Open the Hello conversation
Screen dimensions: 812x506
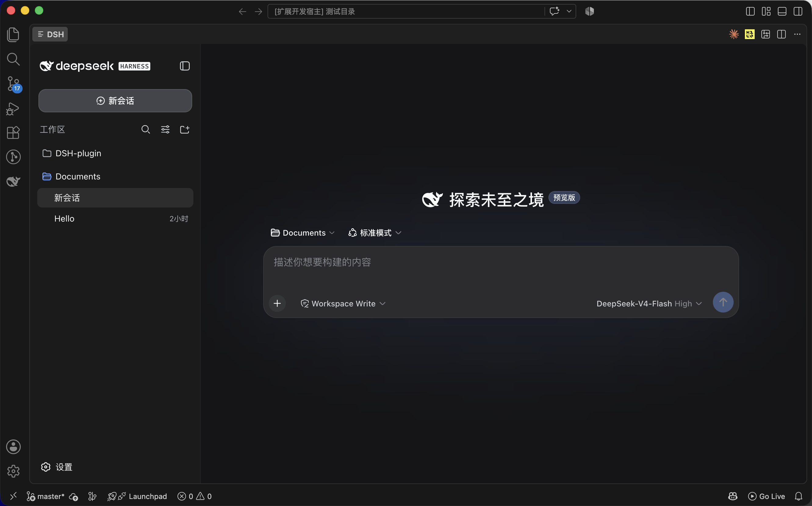click(115, 219)
